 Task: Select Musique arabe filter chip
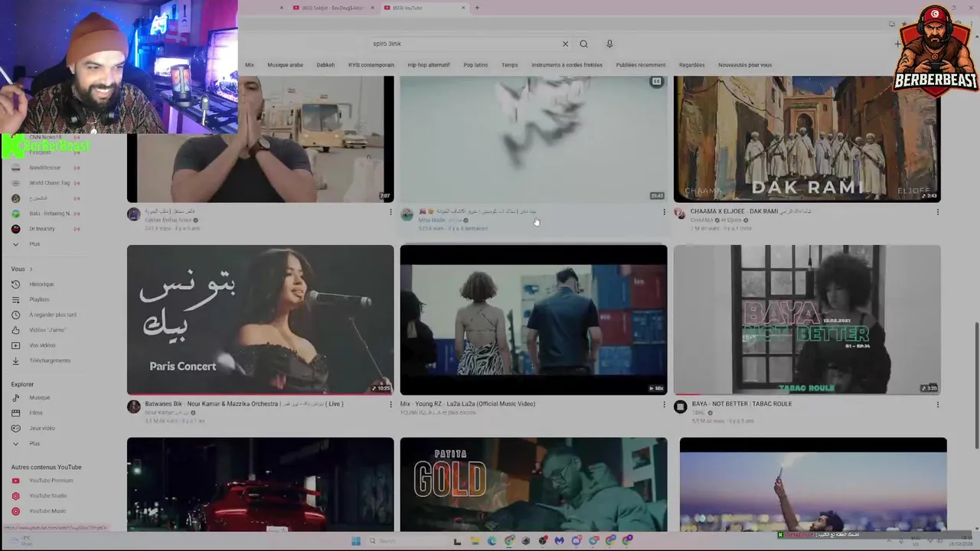[285, 65]
